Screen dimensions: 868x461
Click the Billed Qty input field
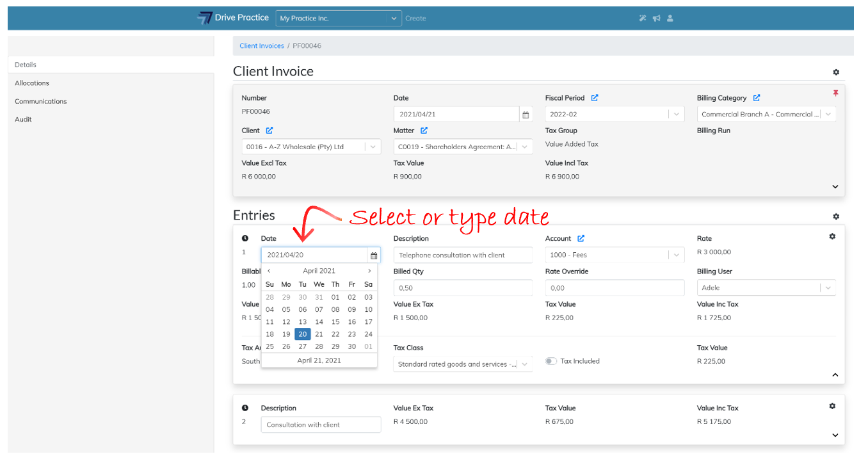click(462, 288)
